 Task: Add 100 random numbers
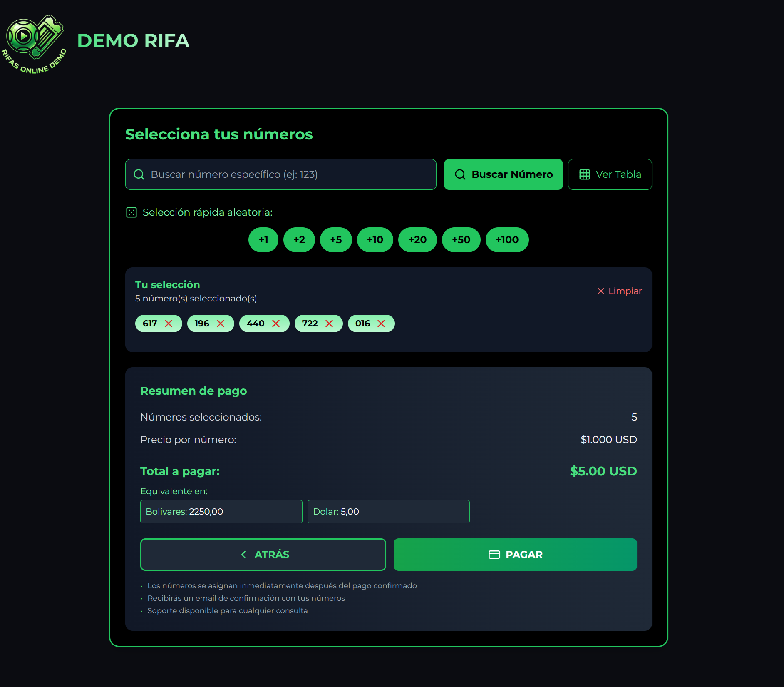(x=507, y=240)
